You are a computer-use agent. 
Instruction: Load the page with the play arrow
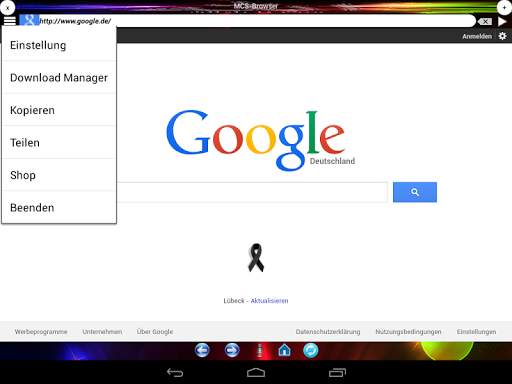(502, 21)
